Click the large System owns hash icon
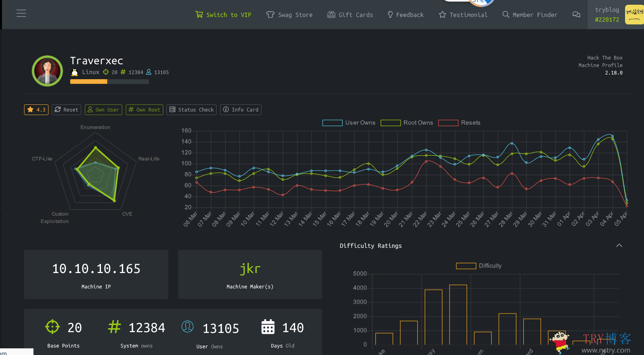 tap(114, 327)
